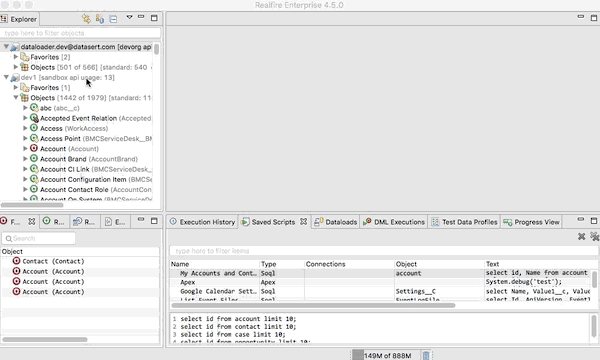
Task: Switch to the second R... tab with arrows icon
Action: click(x=85, y=222)
